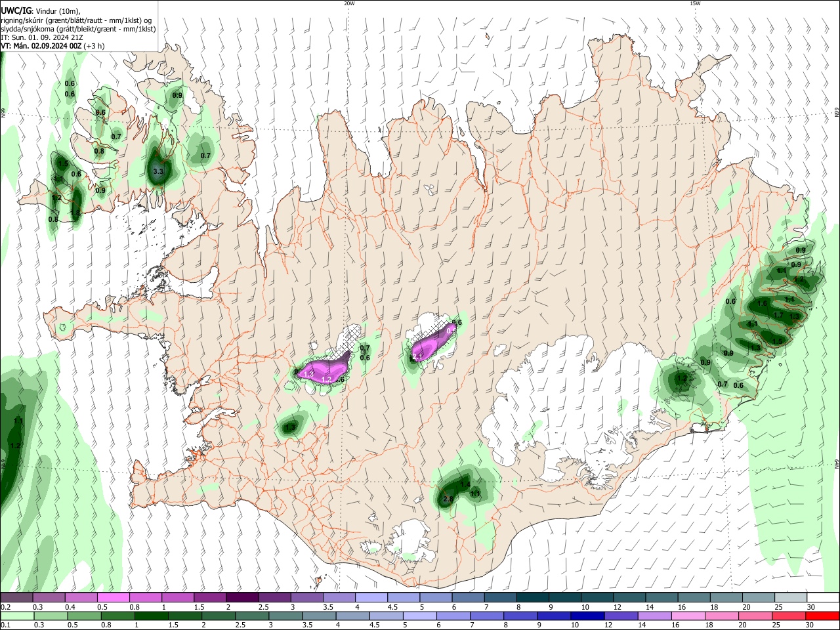Viewport: 840px width, 630px height.
Task: Pick the darkest green 1 mm rain swatch
Action: click(151, 616)
